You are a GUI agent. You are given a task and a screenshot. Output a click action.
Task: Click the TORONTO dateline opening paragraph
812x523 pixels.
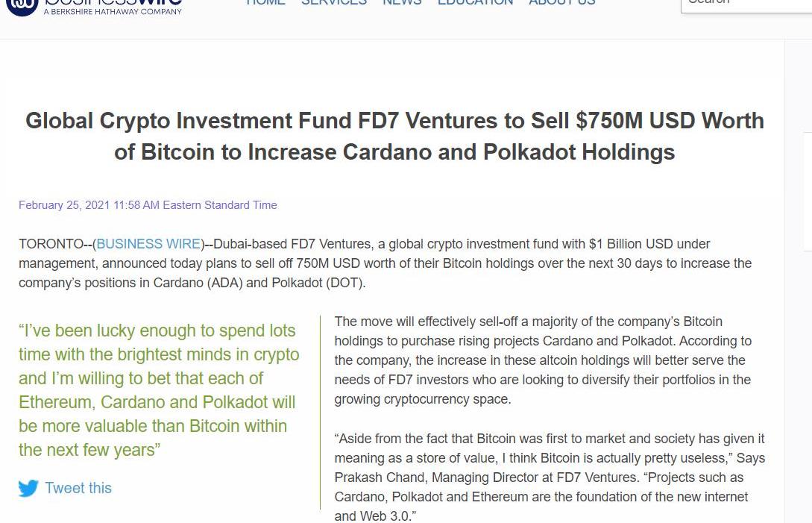[385, 263]
